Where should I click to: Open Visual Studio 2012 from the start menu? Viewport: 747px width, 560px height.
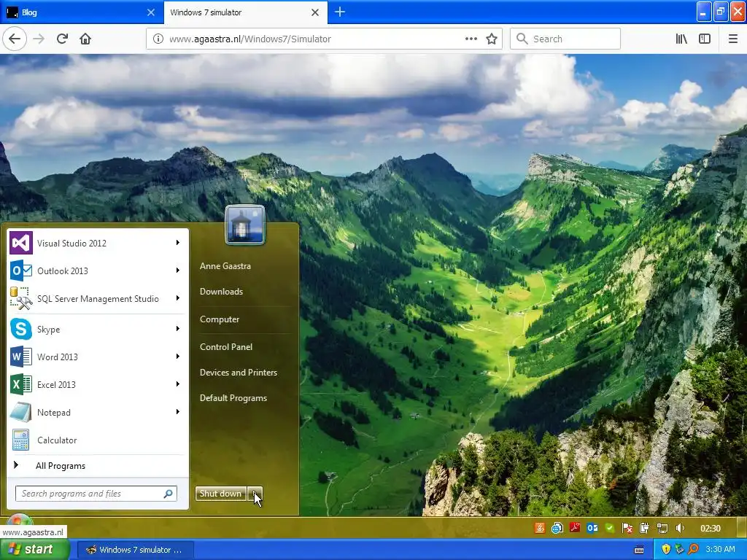pos(97,243)
